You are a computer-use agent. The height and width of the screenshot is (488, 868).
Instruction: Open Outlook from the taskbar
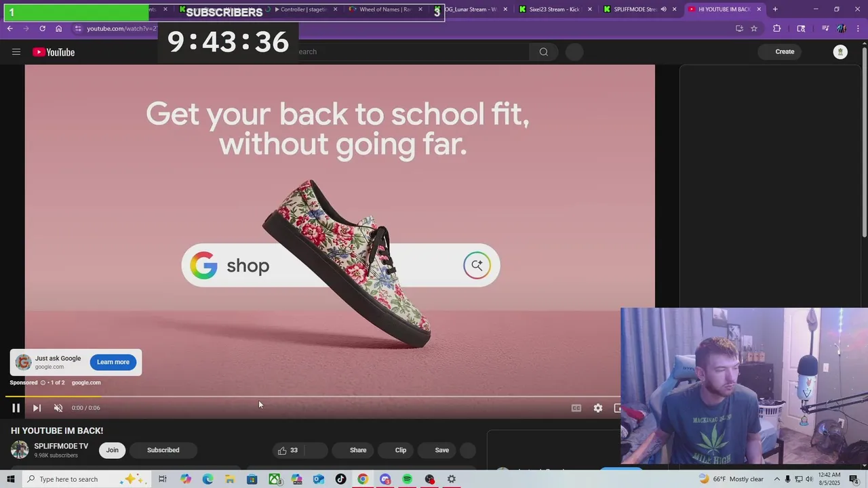point(319,479)
